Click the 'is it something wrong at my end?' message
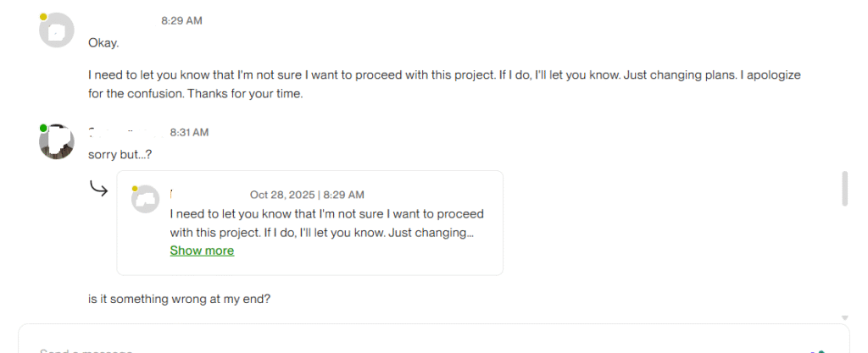This screenshot has height=353, width=868. 179,299
